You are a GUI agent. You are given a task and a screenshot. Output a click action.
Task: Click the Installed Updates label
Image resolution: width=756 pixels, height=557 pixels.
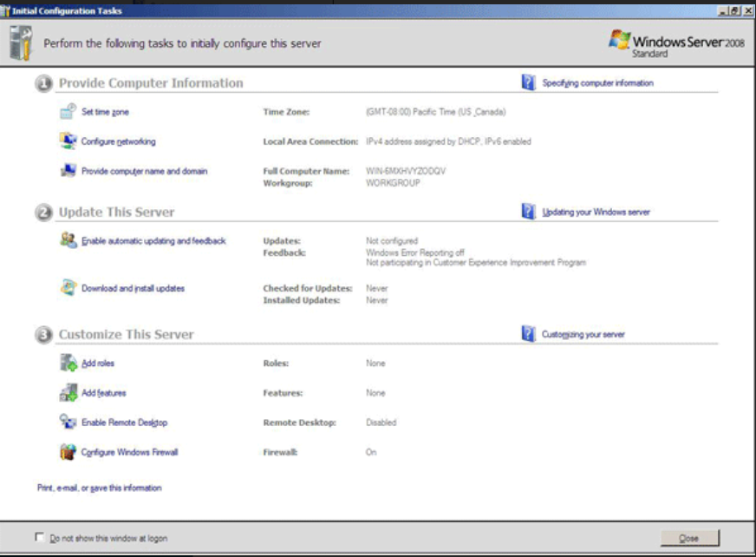pyautogui.click(x=302, y=300)
